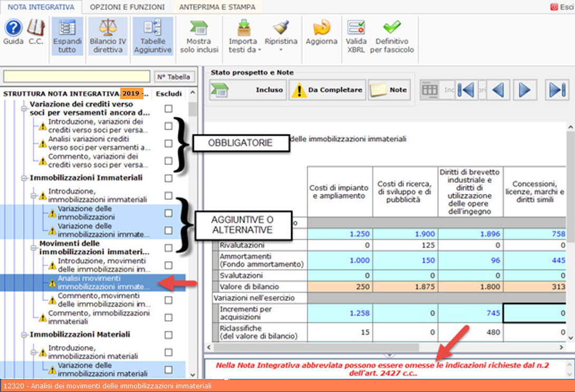Collapse Variazione dei crediti verso soci node

pyautogui.click(x=24, y=109)
